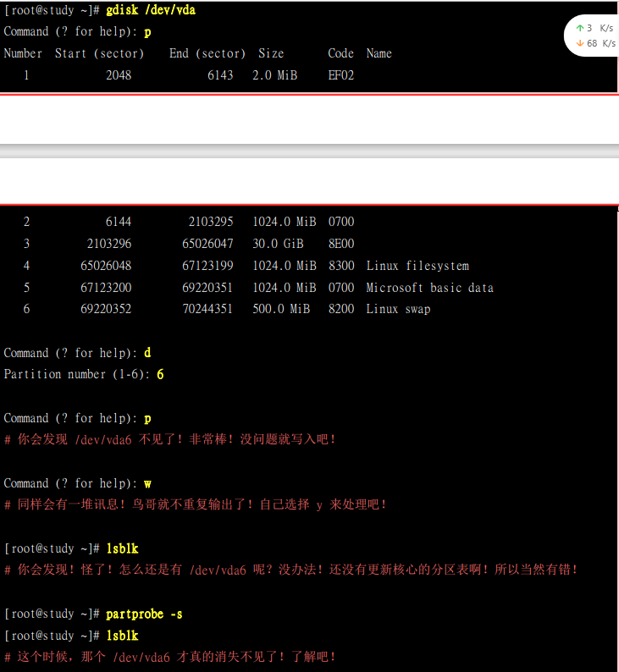Click the end sector '6143'

(220, 75)
